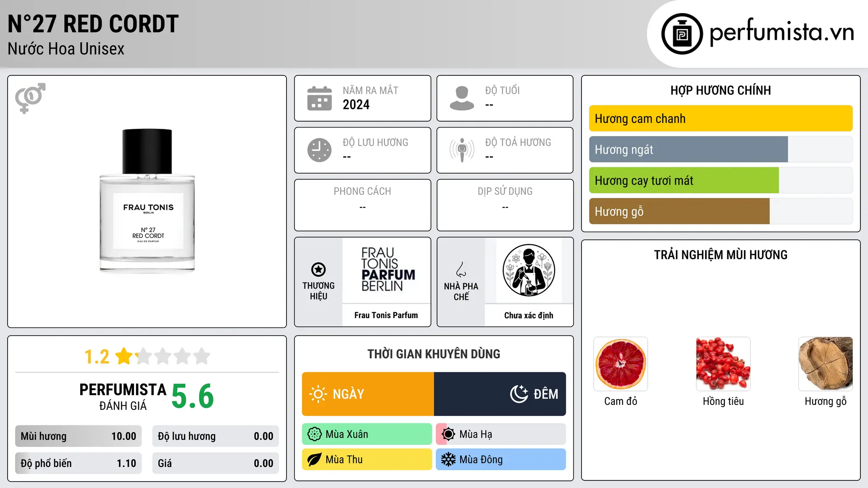Click the Mùi hương 10.00 score row
This screenshot has height=488, width=868.
(78, 436)
